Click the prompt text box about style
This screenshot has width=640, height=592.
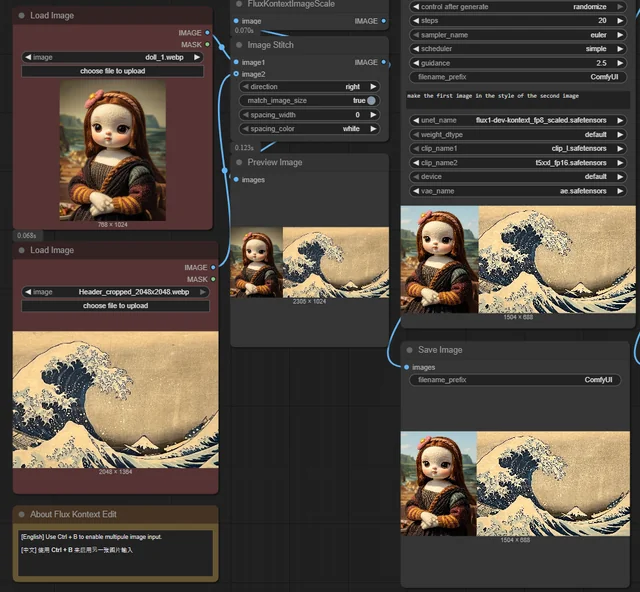[518, 100]
